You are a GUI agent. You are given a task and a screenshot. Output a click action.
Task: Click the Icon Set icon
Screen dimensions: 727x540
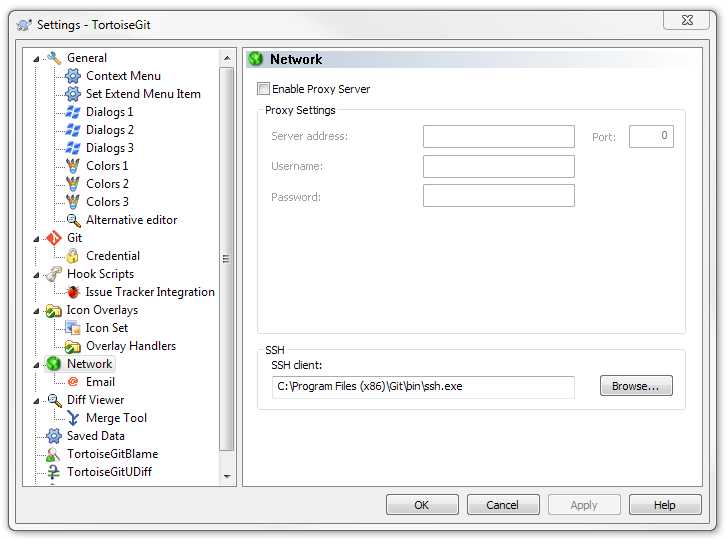click(x=73, y=328)
